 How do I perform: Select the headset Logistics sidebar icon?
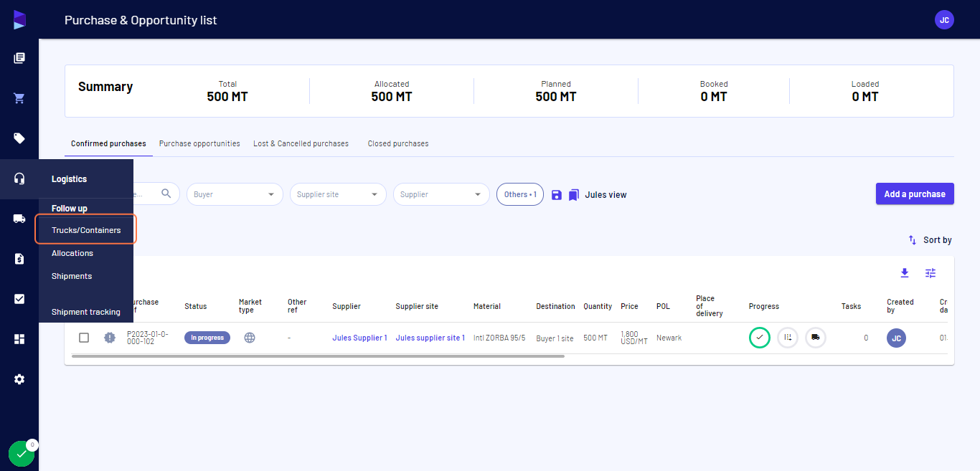pos(19,179)
